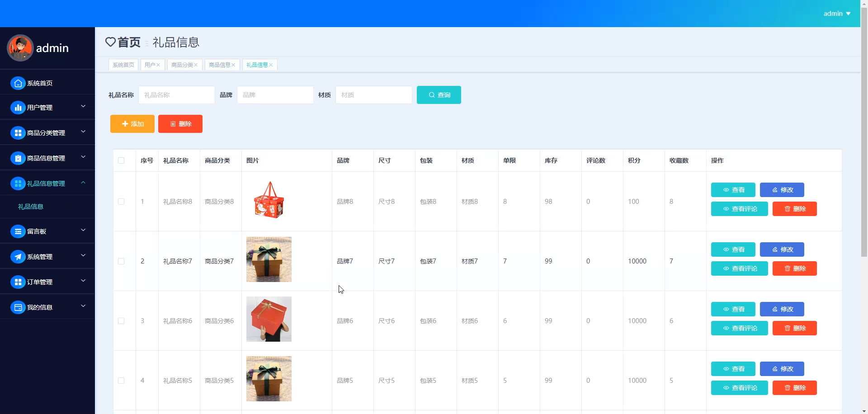The width and height of the screenshot is (868, 414).
Task: Expand the 系统管理 menu chevron
Action: 83,256
